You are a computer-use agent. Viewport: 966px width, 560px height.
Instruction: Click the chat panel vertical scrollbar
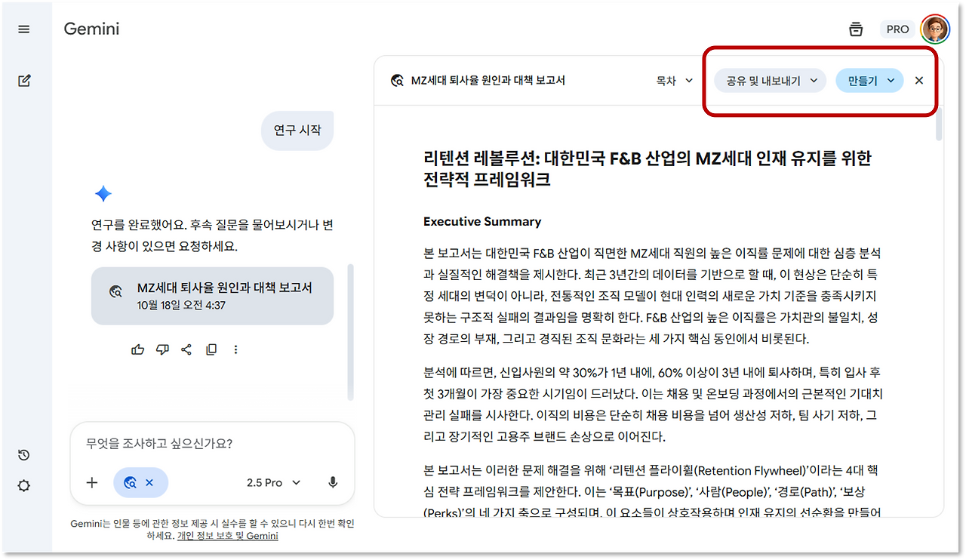coord(350,332)
